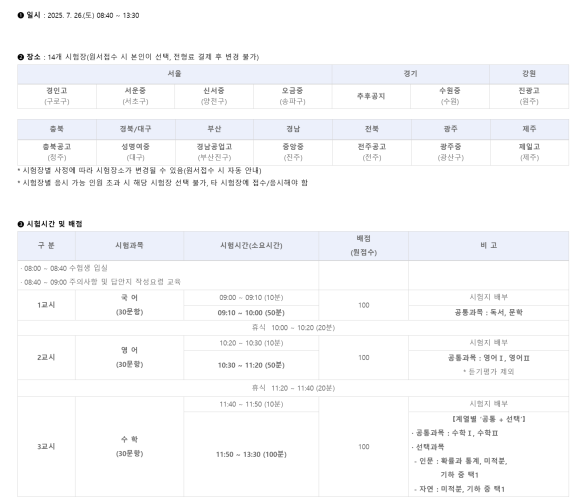Select the 경남공업고 (부산진구) test site cell
Viewport: 580px width, 498px height.
(x=214, y=152)
